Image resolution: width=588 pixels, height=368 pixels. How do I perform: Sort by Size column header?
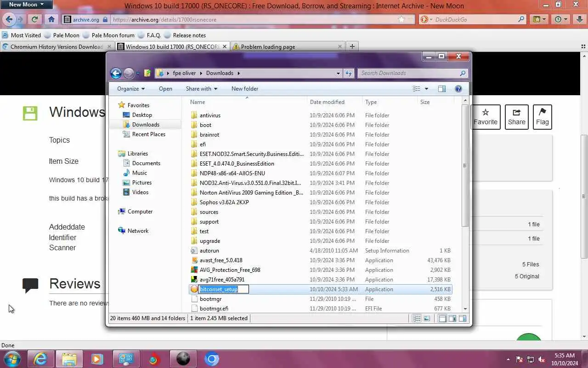(x=435, y=102)
